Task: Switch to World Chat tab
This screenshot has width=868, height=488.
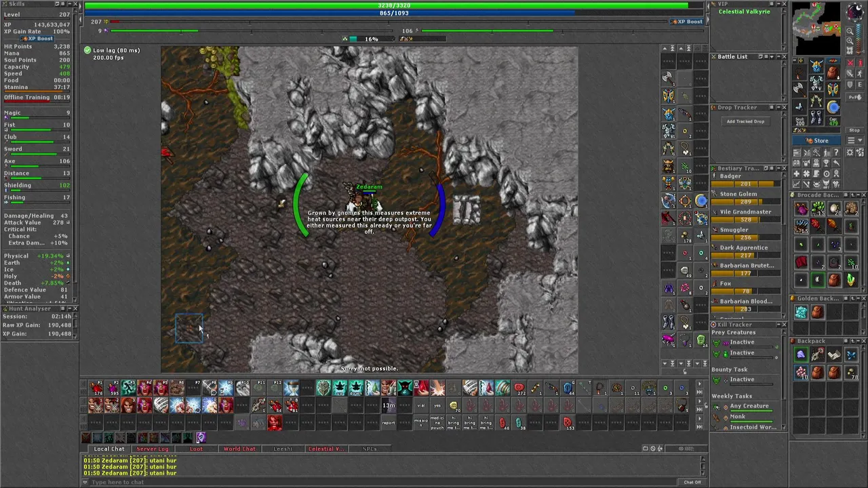Action: [x=239, y=449]
